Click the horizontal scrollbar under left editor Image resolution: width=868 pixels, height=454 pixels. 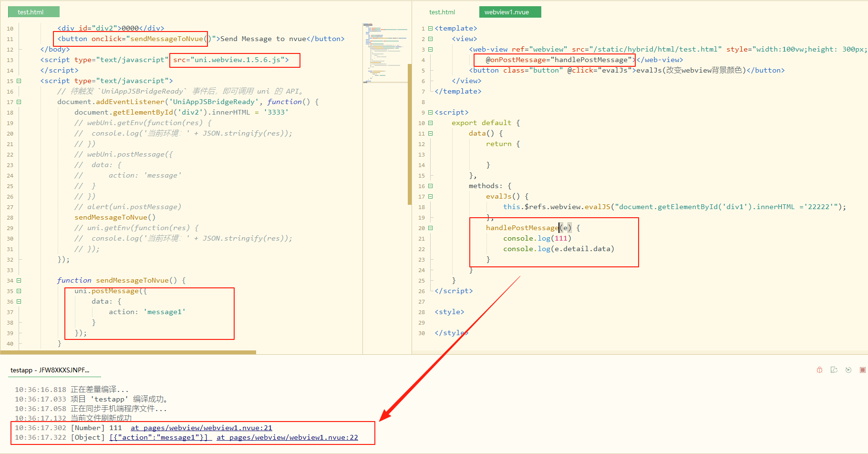(128, 352)
